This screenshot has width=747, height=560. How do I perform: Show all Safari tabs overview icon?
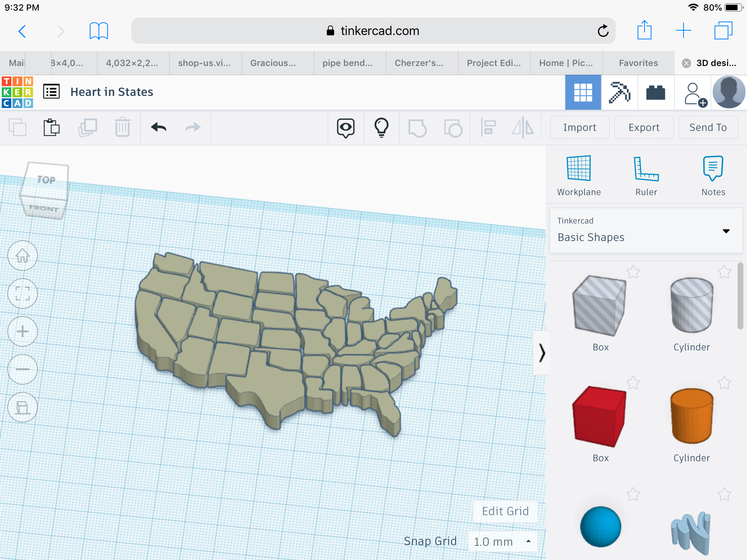pyautogui.click(x=723, y=31)
